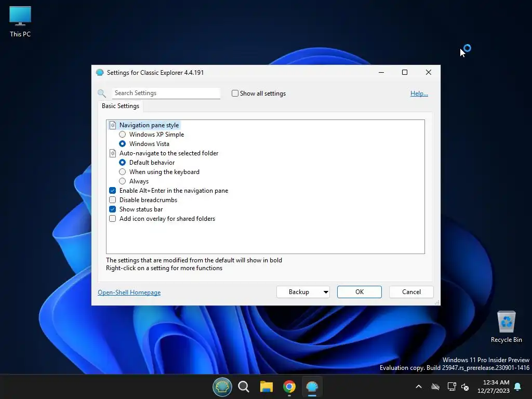Screen dimensions: 532x399
Task: Click the Auto-navigate setting page icon
Action: pos(113,153)
